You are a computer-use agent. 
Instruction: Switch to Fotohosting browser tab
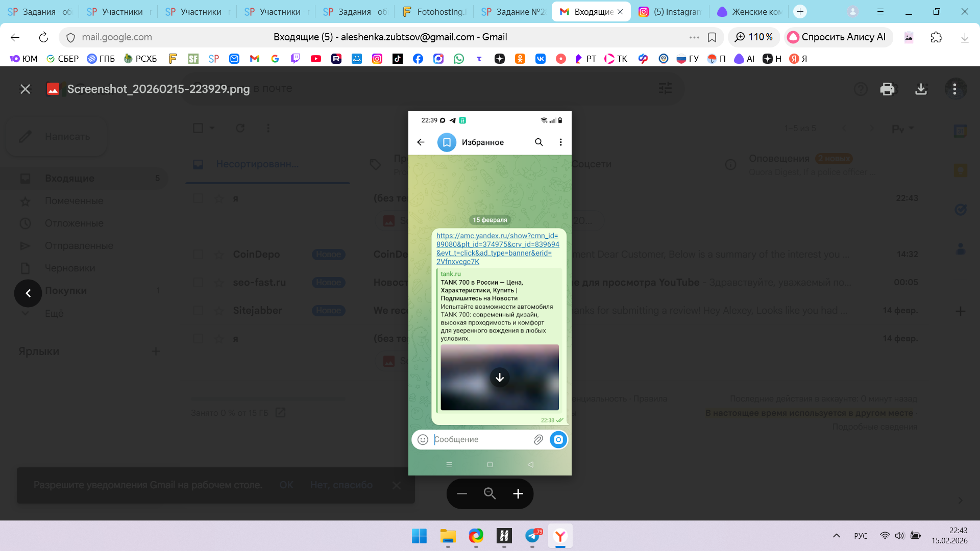tap(434, 12)
